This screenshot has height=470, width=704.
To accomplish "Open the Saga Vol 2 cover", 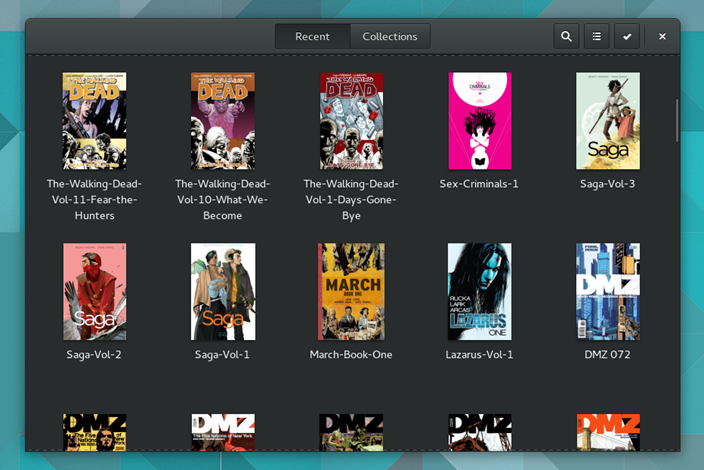I will 94,292.
